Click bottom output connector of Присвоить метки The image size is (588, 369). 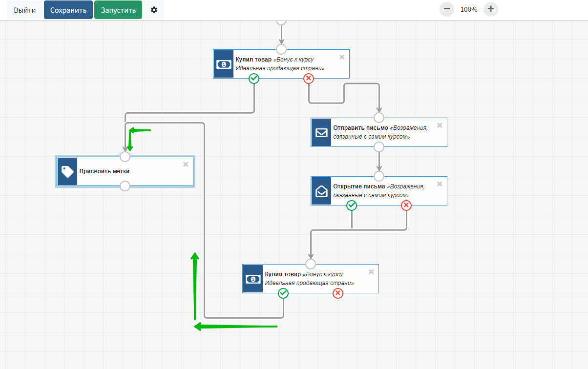[x=125, y=186]
